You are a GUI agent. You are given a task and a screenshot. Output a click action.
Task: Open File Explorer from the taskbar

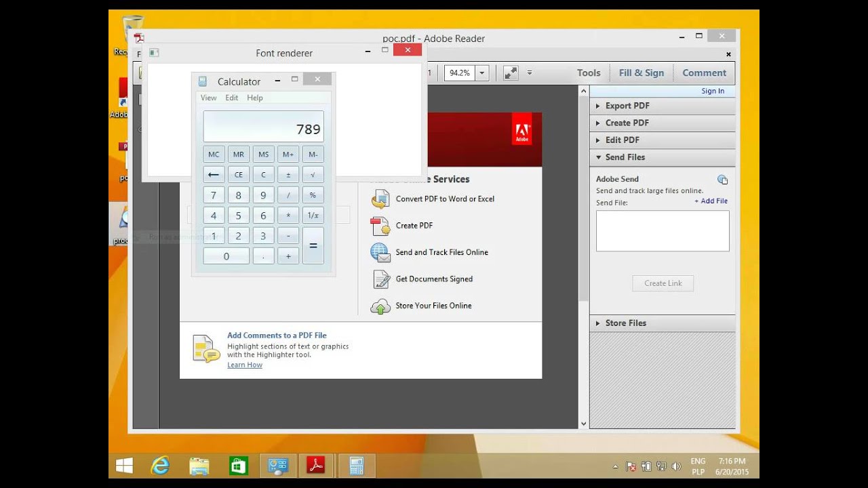[x=199, y=466]
